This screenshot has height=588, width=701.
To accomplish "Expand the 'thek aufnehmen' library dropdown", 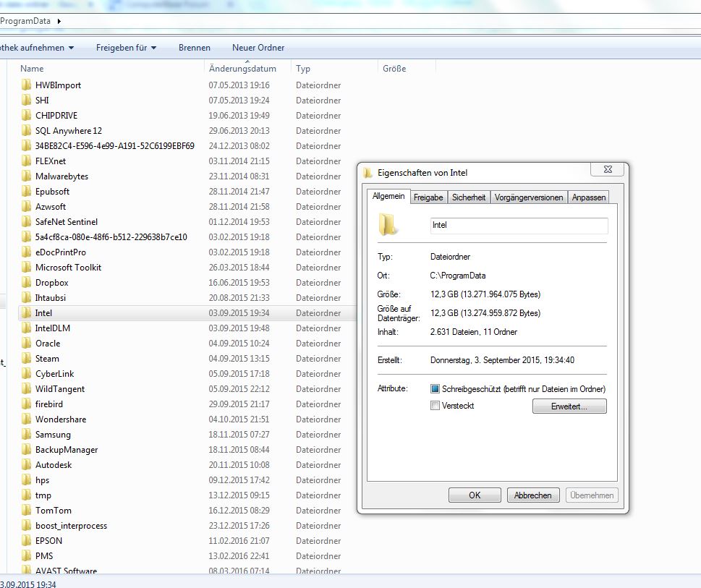I will coord(37,47).
